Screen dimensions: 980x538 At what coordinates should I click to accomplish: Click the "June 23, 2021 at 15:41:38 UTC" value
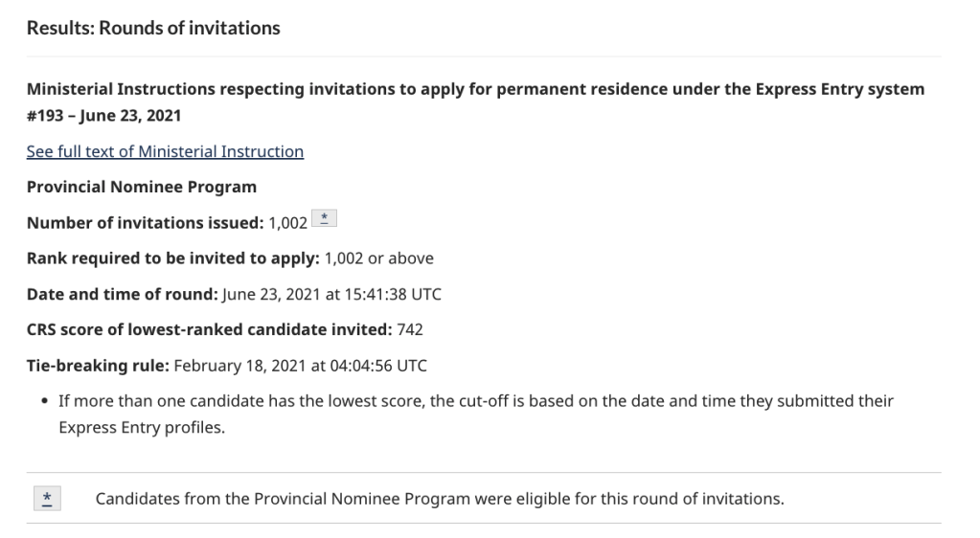[x=330, y=294]
